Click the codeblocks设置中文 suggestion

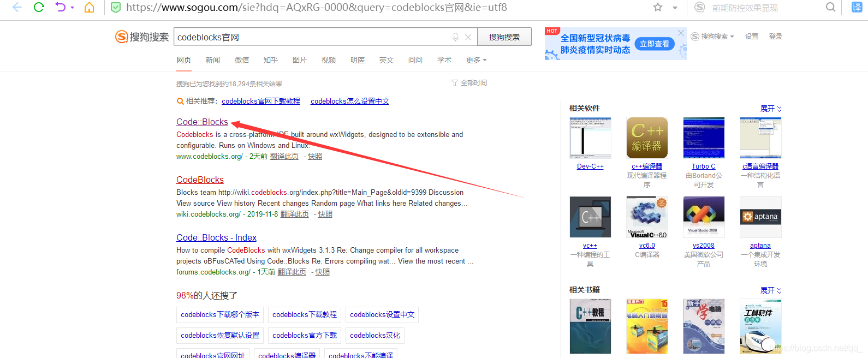pyautogui.click(x=382, y=315)
